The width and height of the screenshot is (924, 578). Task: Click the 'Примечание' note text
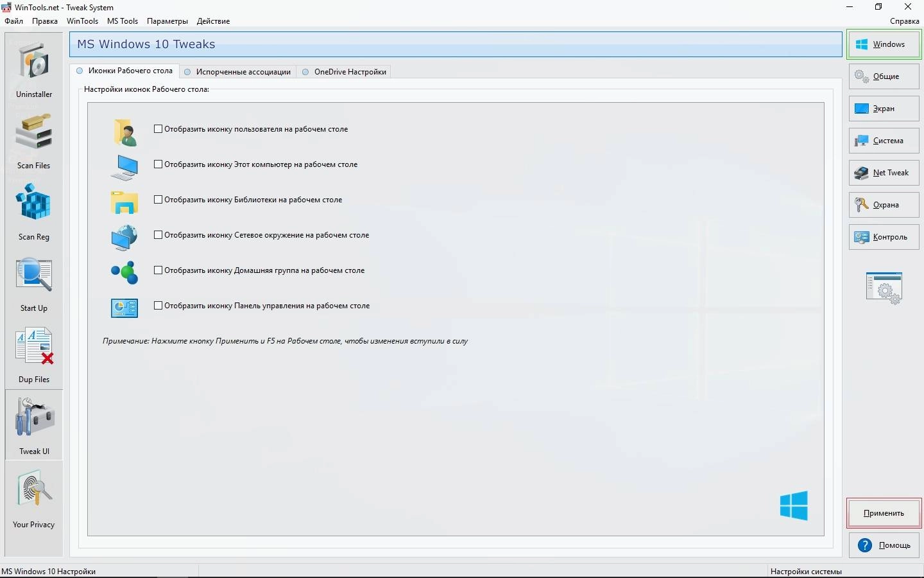pyautogui.click(x=285, y=341)
